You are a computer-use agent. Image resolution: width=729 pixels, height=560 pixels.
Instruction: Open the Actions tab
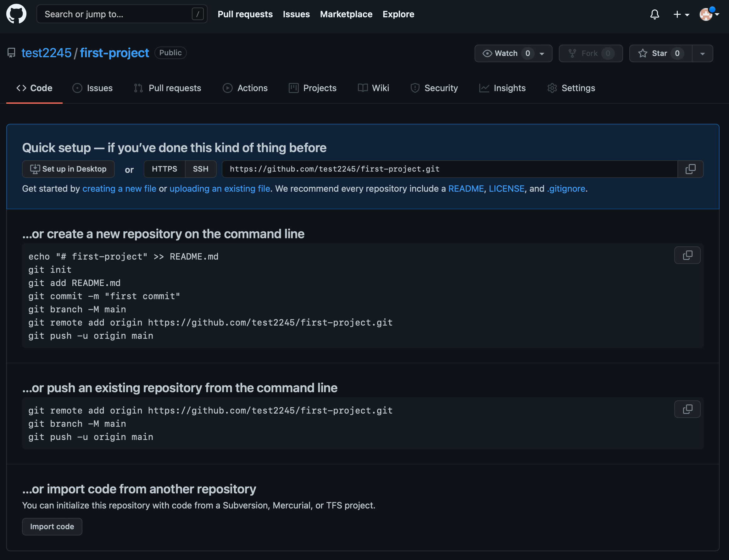tap(245, 88)
